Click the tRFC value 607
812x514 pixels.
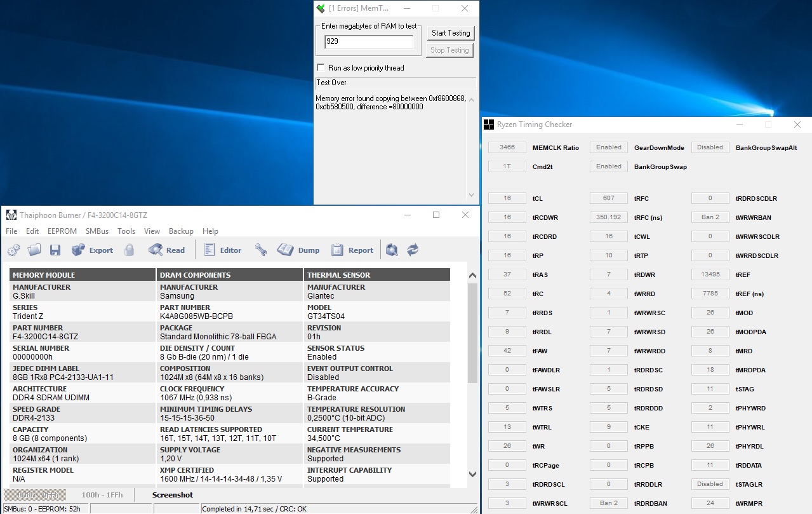608,198
